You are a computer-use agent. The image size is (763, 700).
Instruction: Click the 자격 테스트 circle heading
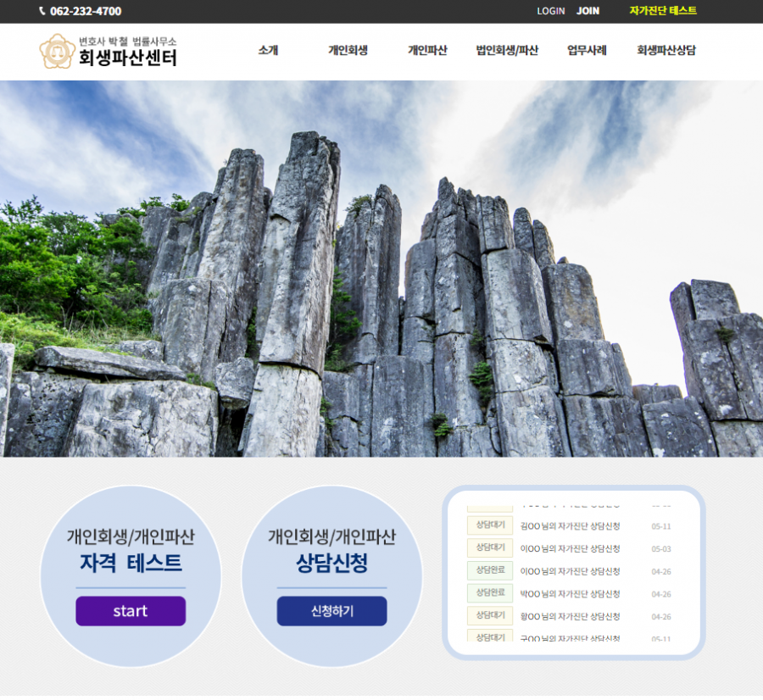[131, 563]
